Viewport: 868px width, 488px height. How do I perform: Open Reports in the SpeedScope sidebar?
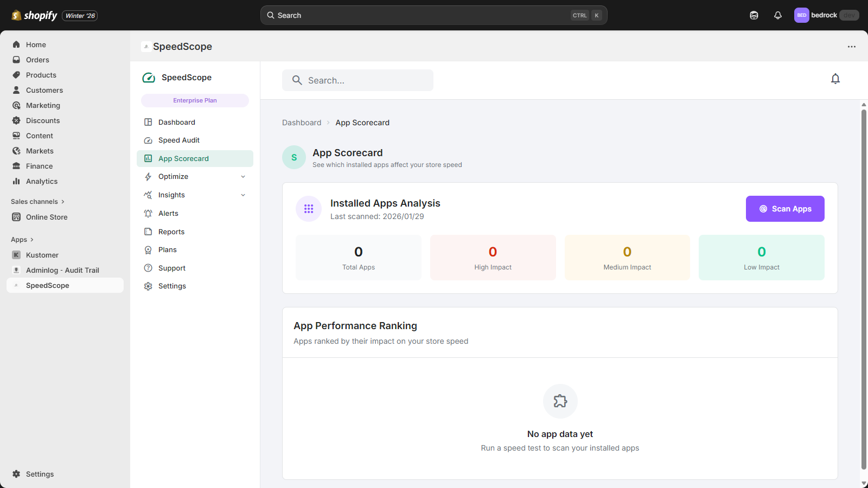[x=171, y=232]
